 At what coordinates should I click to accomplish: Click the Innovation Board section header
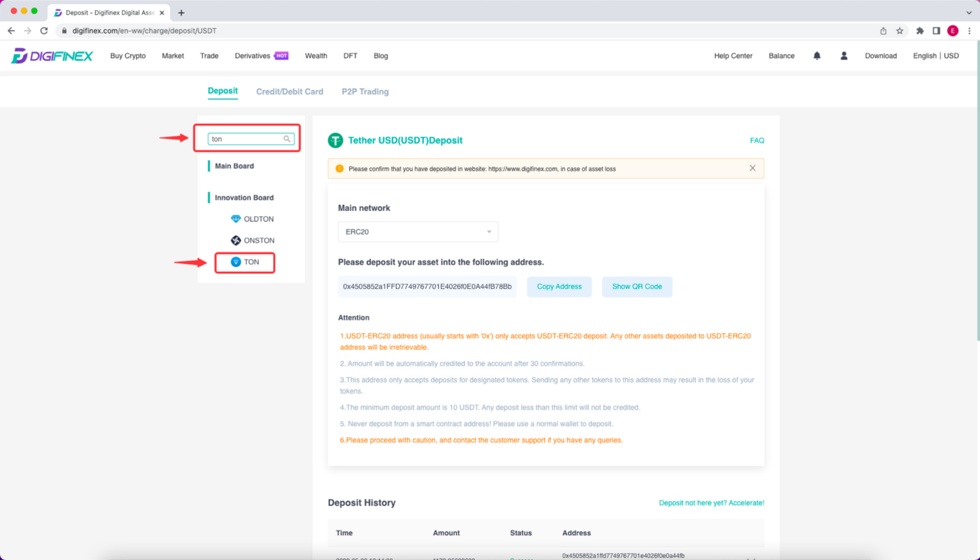244,198
